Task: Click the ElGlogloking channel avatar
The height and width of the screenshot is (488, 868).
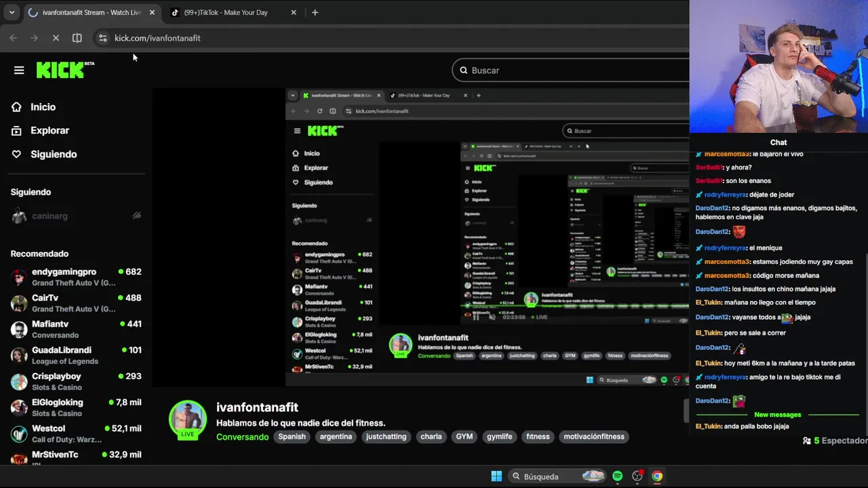Action: 19,407
